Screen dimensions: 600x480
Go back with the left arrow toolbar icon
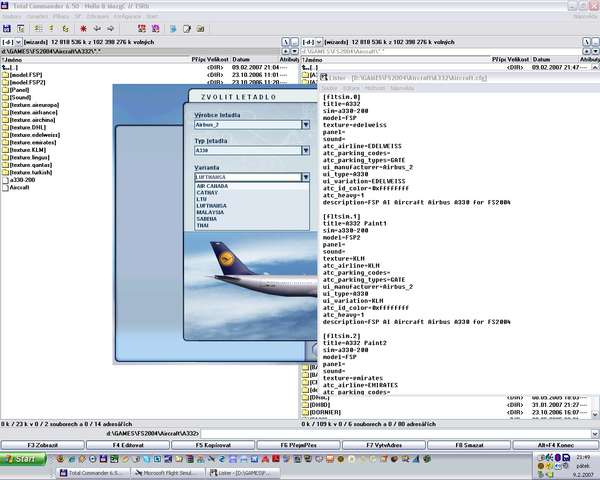coord(97,29)
